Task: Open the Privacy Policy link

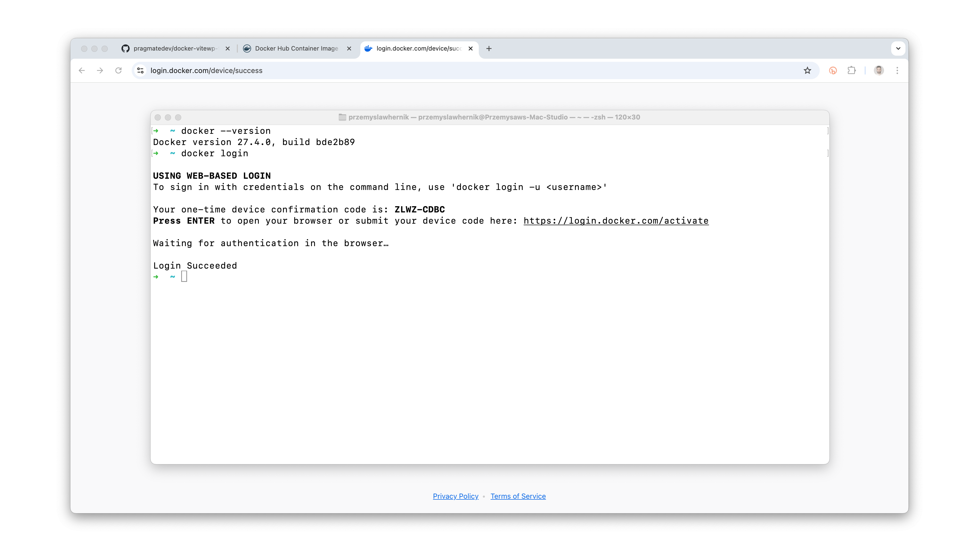Action: (x=455, y=496)
